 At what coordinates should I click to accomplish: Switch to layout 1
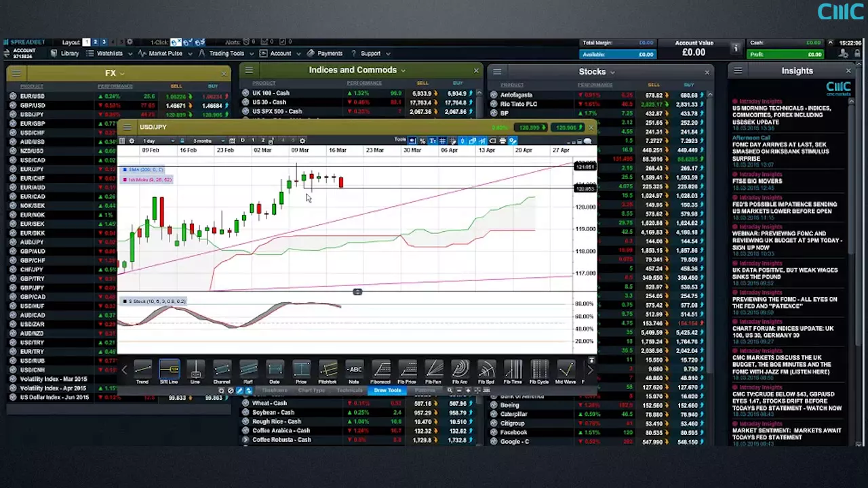click(86, 42)
